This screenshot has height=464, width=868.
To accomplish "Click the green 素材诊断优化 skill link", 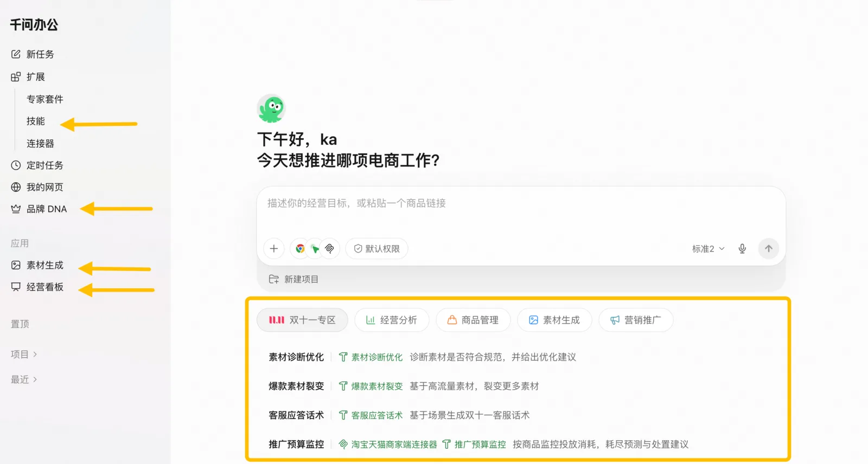I will pos(377,357).
